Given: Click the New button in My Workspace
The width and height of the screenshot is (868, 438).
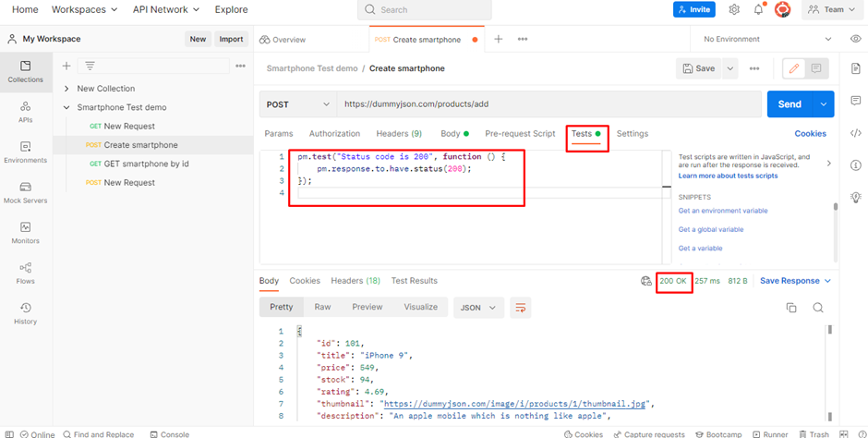Looking at the screenshot, I should click(198, 39).
